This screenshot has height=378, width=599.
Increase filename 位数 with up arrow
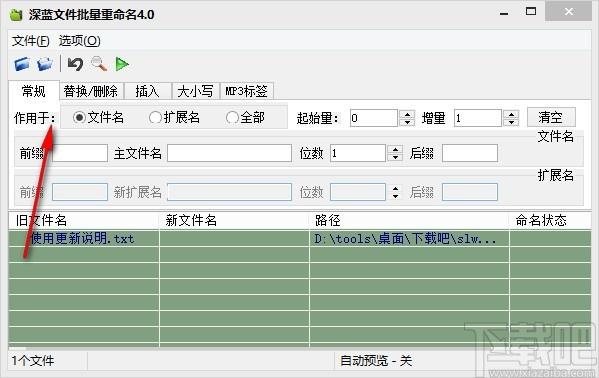pyautogui.click(x=395, y=149)
